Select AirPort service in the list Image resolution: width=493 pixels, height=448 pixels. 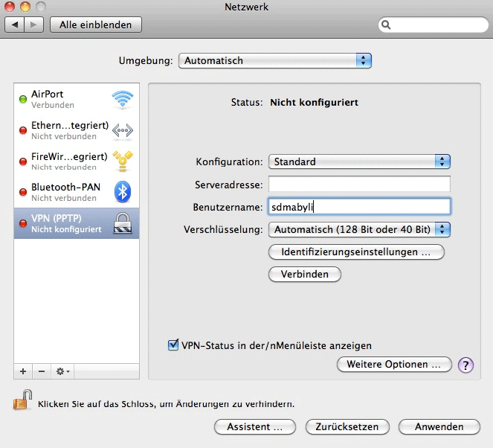coord(77,99)
